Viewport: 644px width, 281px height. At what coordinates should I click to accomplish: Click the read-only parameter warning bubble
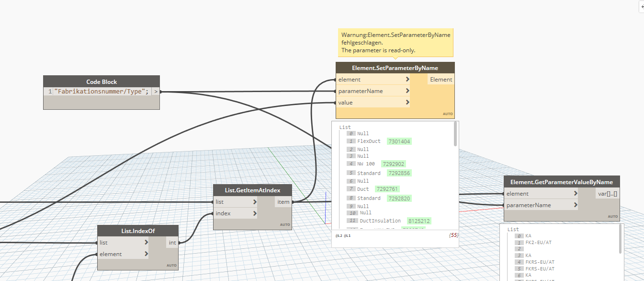coord(395,43)
